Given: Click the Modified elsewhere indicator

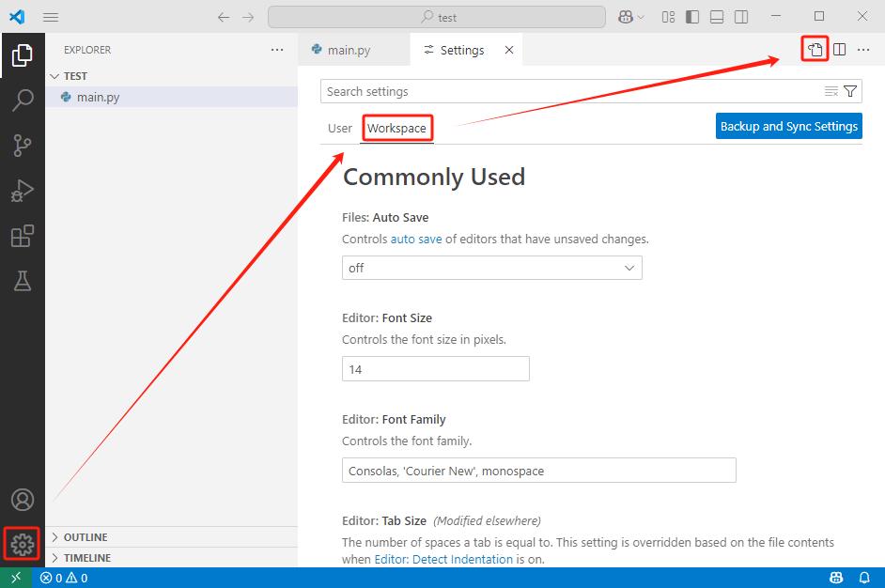Looking at the screenshot, I should (487, 521).
